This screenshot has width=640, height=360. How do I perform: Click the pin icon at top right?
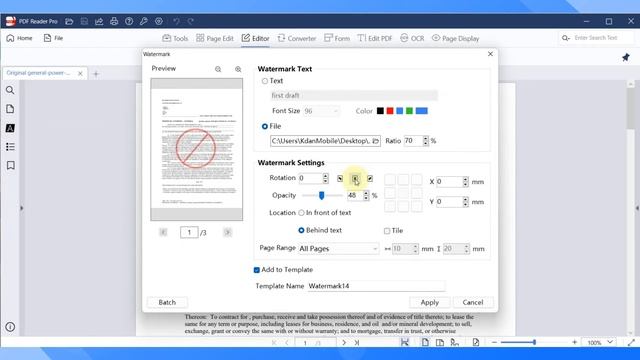[626, 58]
